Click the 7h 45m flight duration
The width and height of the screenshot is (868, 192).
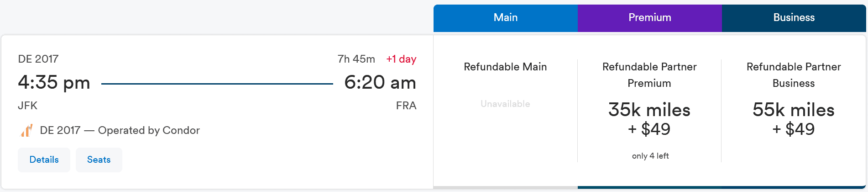pos(356,59)
